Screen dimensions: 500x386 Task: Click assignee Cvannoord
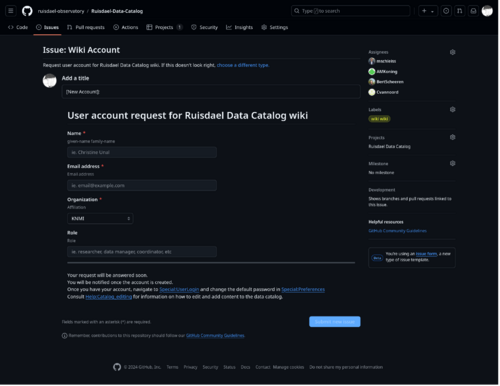383,92
